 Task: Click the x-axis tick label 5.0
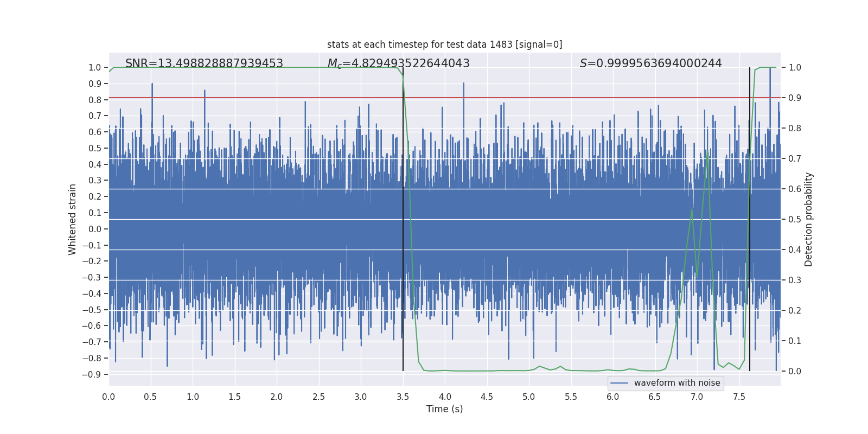click(x=529, y=397)
